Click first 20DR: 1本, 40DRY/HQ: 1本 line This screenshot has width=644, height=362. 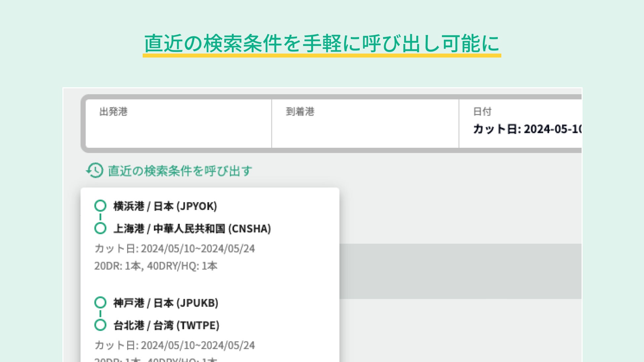156,266
